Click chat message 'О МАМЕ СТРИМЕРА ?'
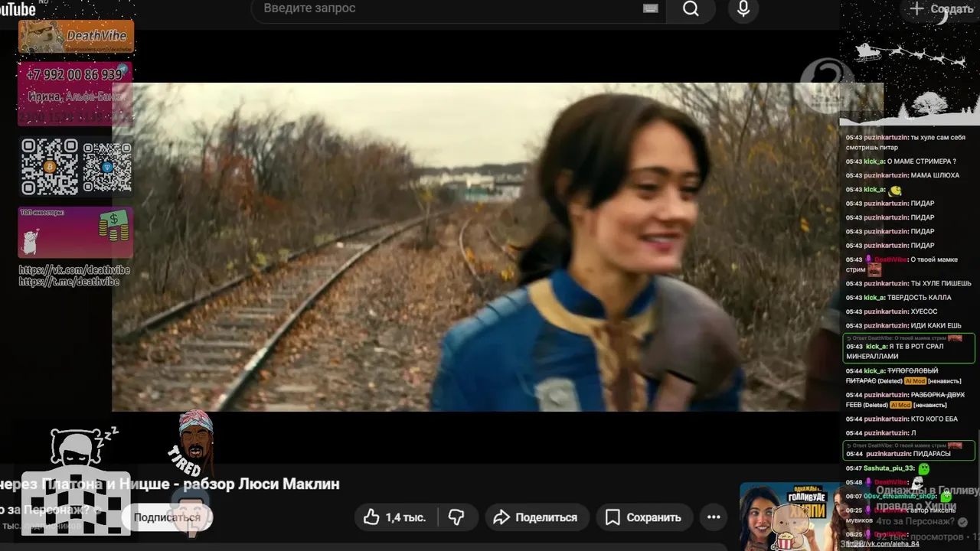This screenshot has width=980, height=551. [921, 161]
